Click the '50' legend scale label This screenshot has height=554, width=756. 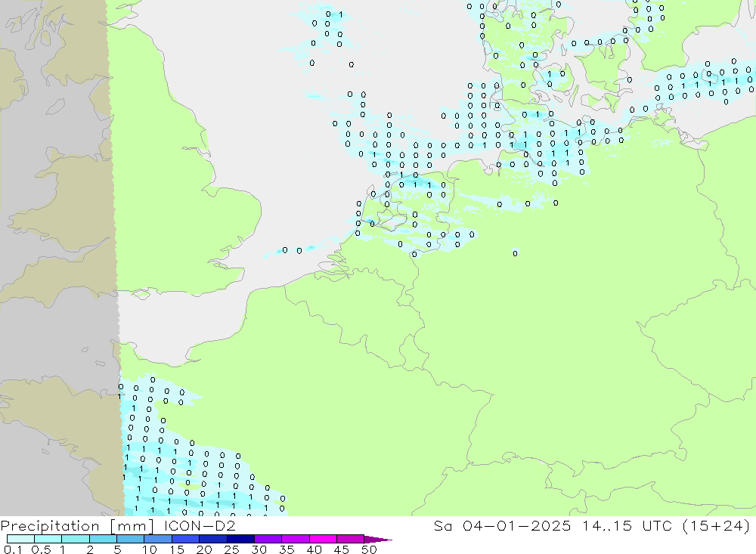[x=369, y=549]
